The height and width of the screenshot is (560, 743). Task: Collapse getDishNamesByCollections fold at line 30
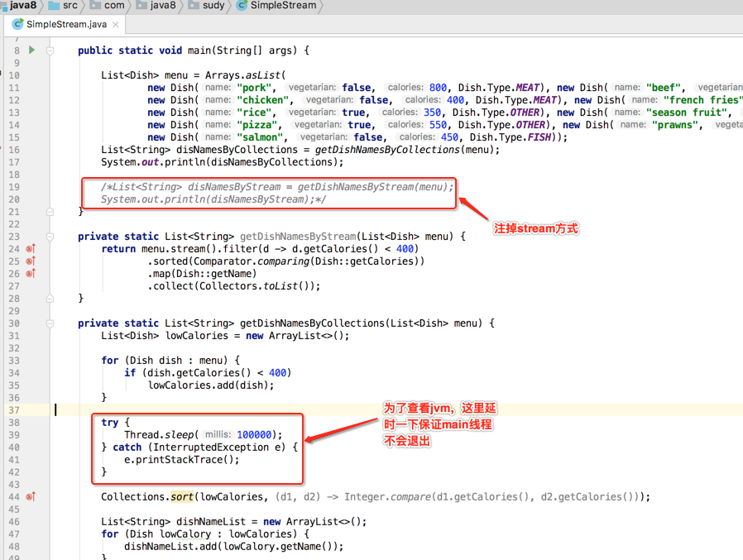(x=50, y=323)
